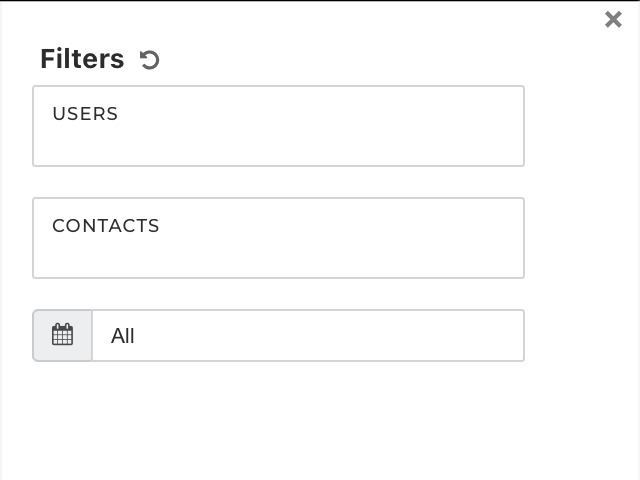
Task: Click the grey calendar addon beside All
Action: click(62, 335)
